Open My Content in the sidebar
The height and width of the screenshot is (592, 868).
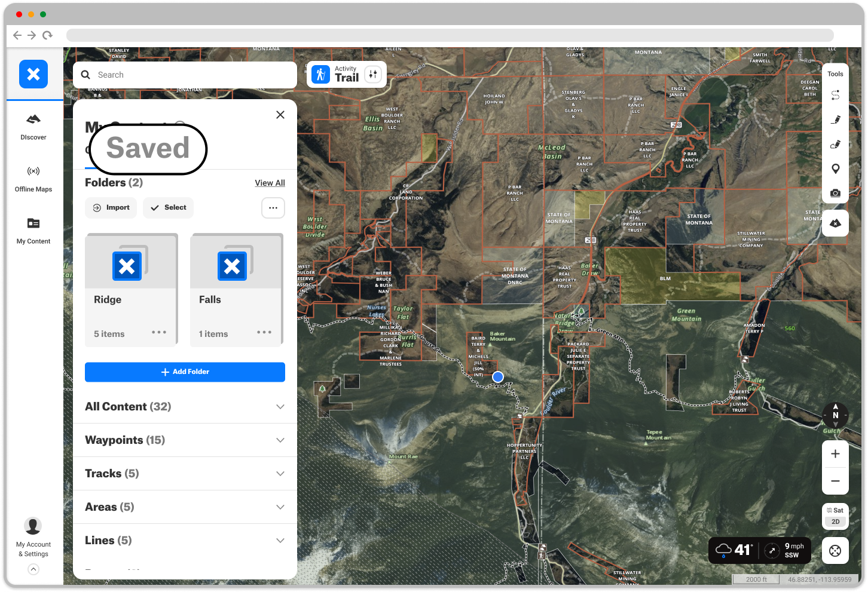pos(33,231)
